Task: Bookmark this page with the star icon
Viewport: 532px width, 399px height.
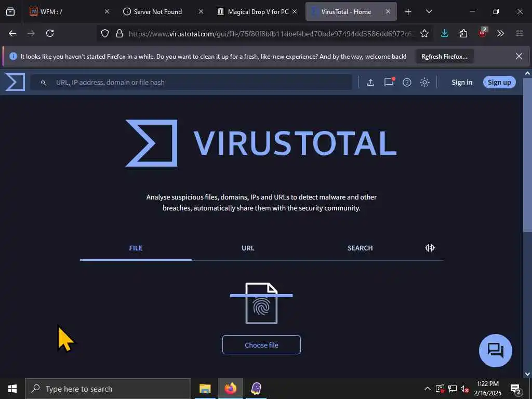Action: [x=424, y=33]
